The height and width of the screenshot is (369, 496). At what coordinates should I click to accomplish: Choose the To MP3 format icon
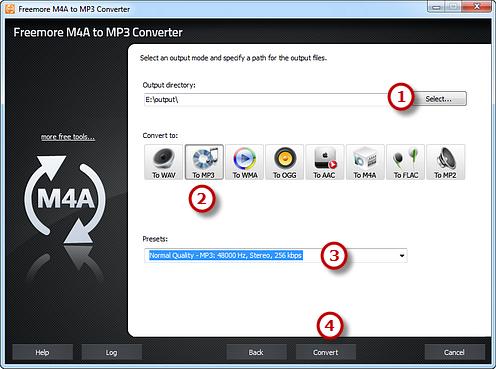[204, 162]
